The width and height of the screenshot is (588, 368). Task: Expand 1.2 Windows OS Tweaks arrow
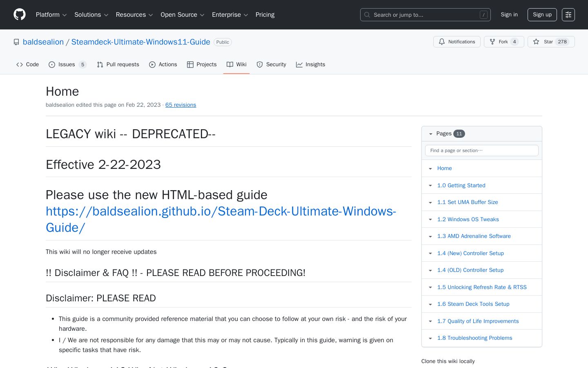pyautogui.click(x=430, y=220)
